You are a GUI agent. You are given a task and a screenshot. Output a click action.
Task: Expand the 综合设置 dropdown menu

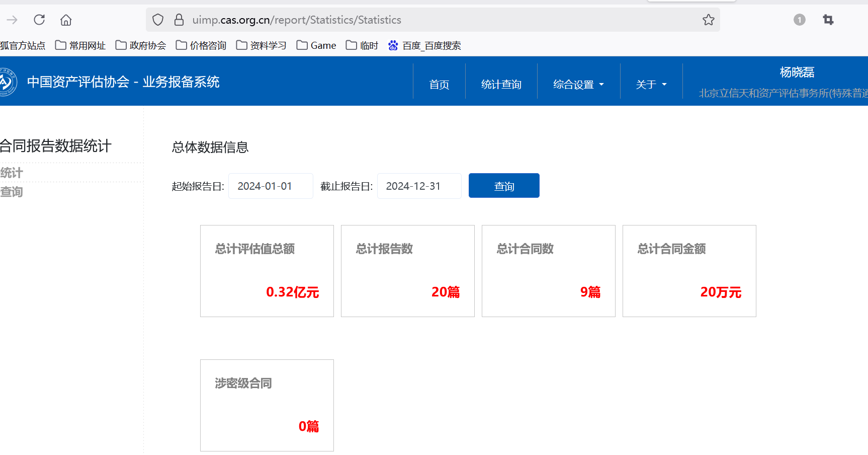tap(578, 85)
